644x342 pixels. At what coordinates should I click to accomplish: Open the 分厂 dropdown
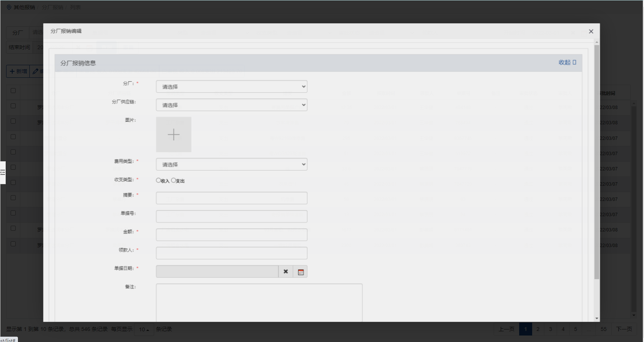click(x=231, y=87)
